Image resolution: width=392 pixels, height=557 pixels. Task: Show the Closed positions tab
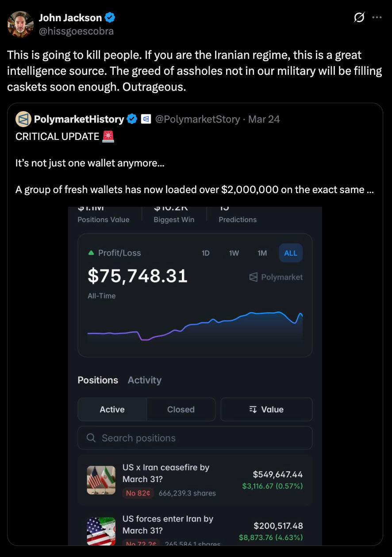coord(181,410)
